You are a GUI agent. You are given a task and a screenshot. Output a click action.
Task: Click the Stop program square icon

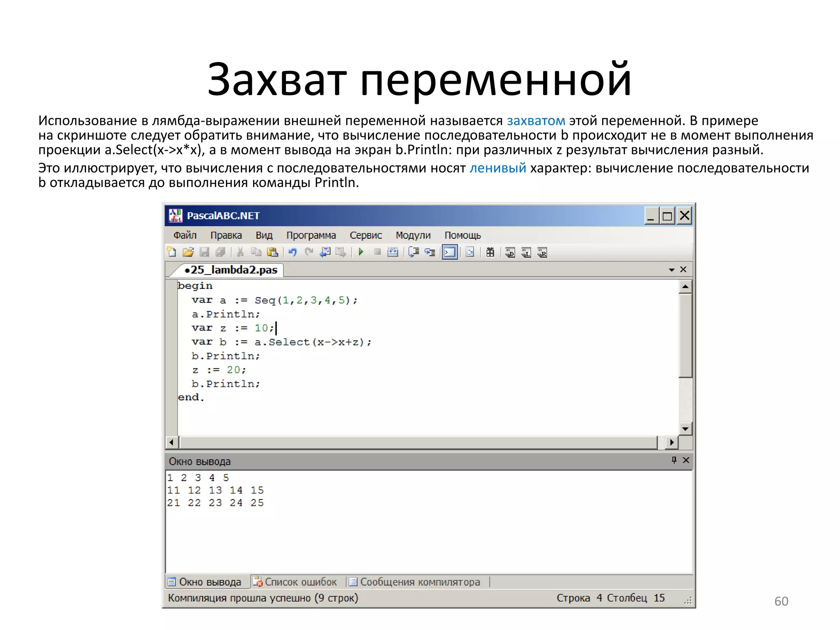click(377, 252)
